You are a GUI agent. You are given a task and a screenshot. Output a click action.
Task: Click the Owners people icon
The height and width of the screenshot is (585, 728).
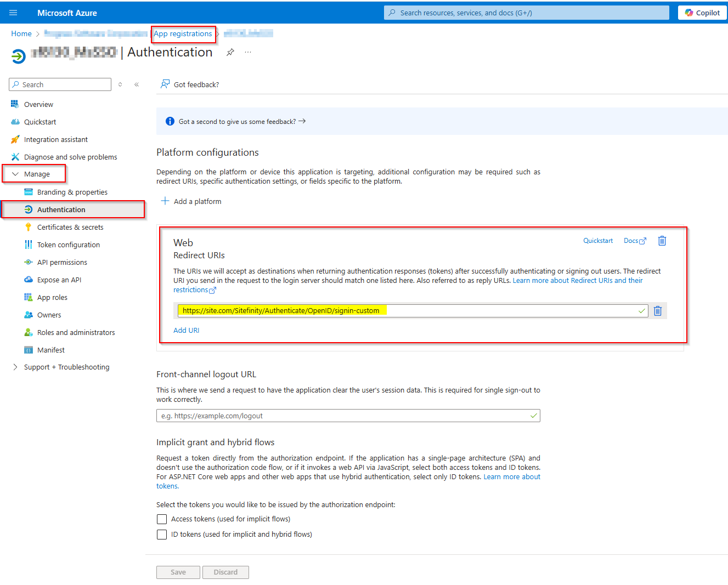point(29,315)
